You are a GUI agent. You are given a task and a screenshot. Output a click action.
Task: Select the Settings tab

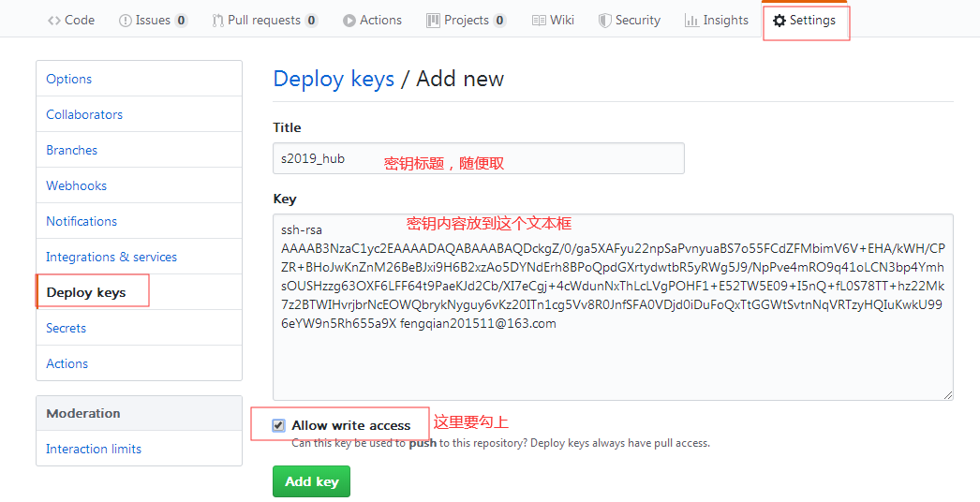coord(805,20)
